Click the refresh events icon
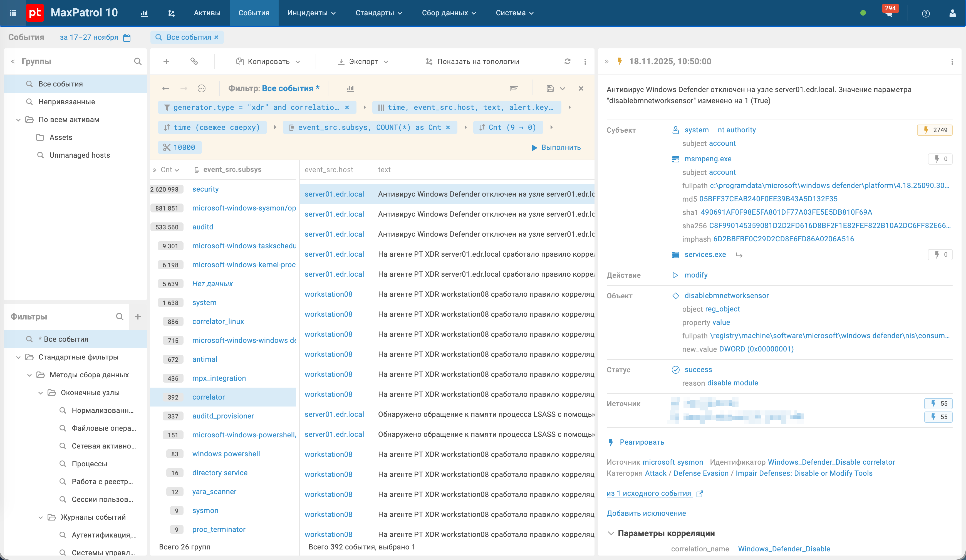The image size is (966, 560). point(567,61)
